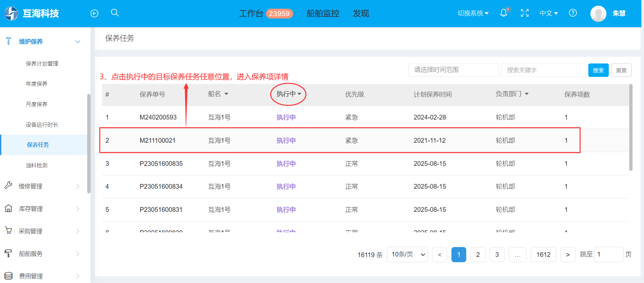Change the 10条/页 page size selector
644x283 pixels.
point(408,254)
